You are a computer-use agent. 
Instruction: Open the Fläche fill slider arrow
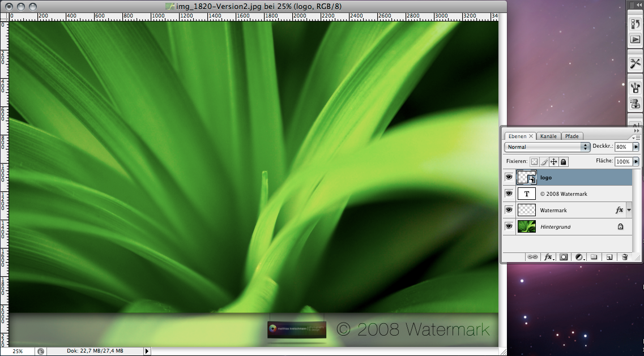[x=636, y=161]
